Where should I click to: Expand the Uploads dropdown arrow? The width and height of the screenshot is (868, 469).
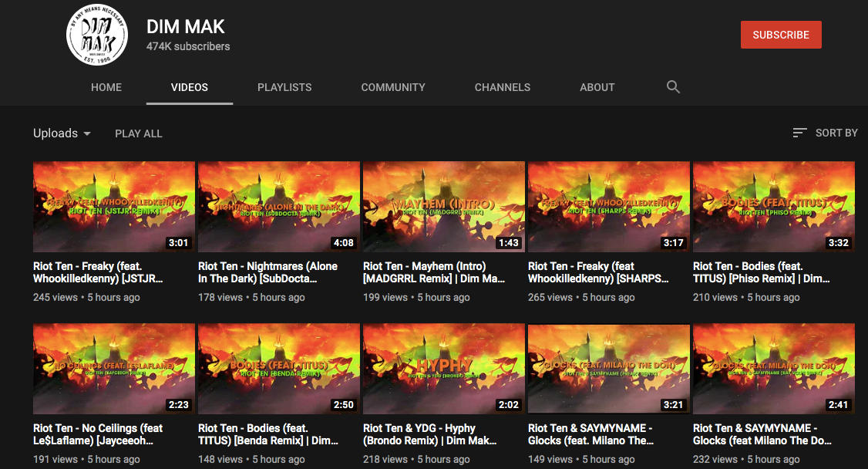click(87, 133)
